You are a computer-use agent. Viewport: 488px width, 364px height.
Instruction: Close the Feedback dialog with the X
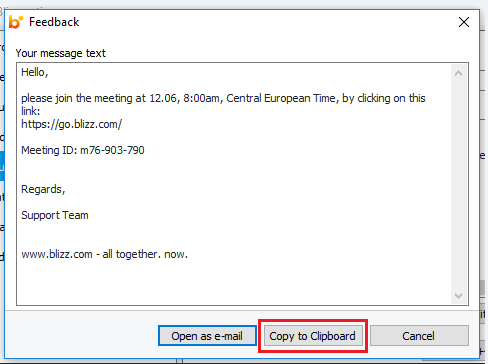coord(464,22)
